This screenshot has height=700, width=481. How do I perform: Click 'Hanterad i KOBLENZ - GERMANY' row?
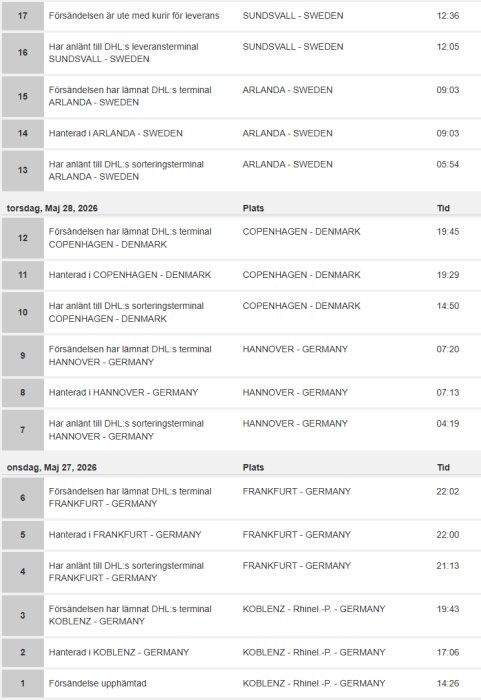241,652
